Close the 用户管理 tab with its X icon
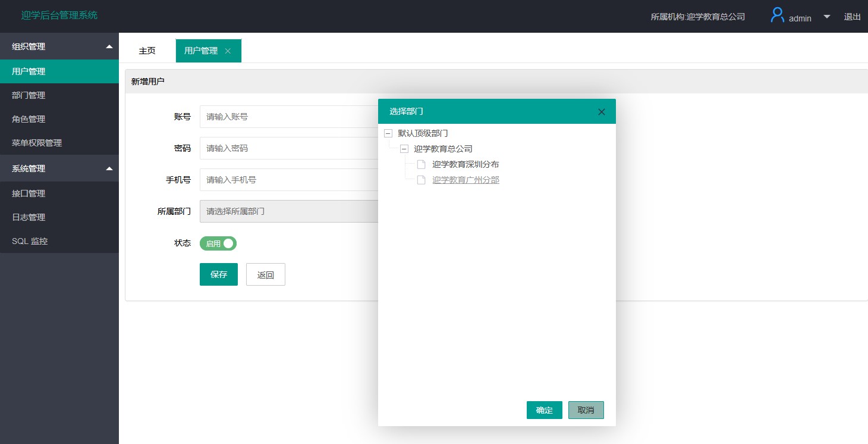This screenshot has width=868, height=444. tap(228, 51)
